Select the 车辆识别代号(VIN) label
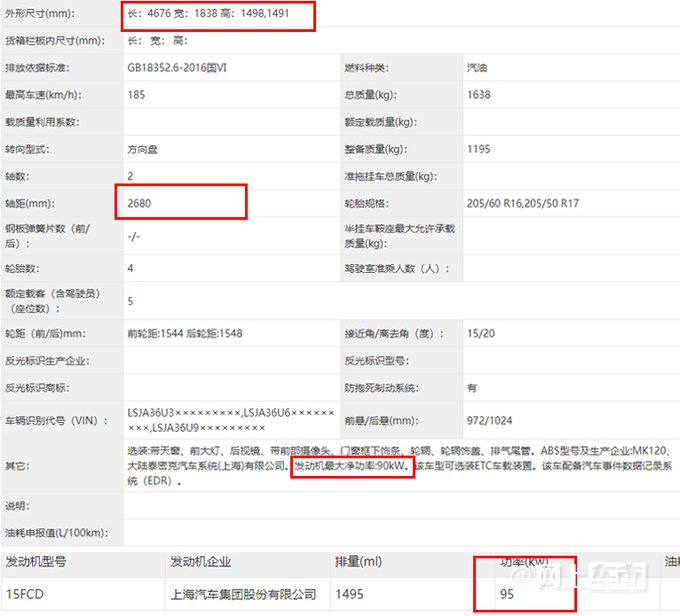 56,421
